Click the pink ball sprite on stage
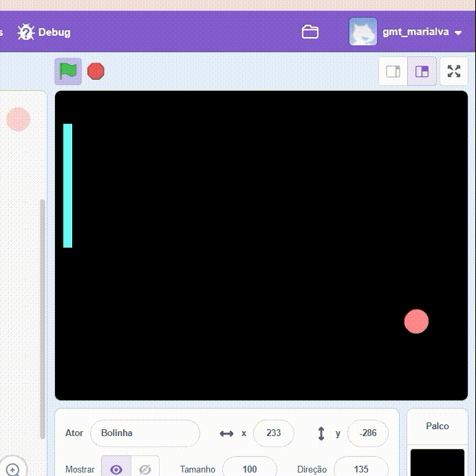This screenshot has width=476, height=476. click(416, 321)
